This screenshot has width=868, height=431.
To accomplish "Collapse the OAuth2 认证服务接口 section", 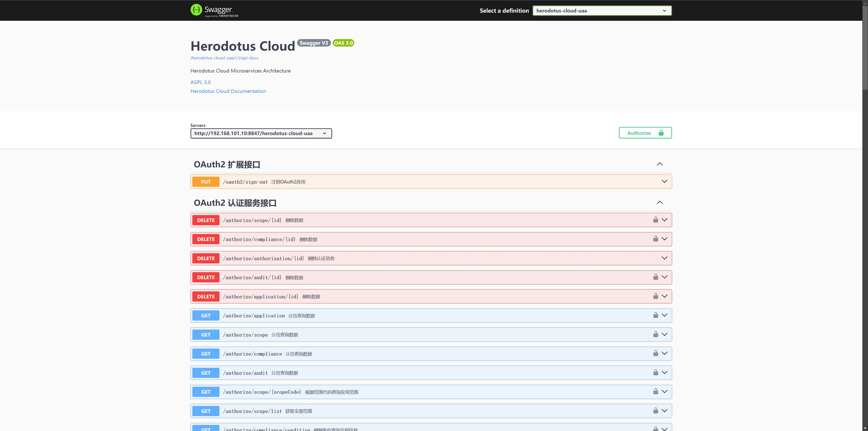I will point(659,203).
